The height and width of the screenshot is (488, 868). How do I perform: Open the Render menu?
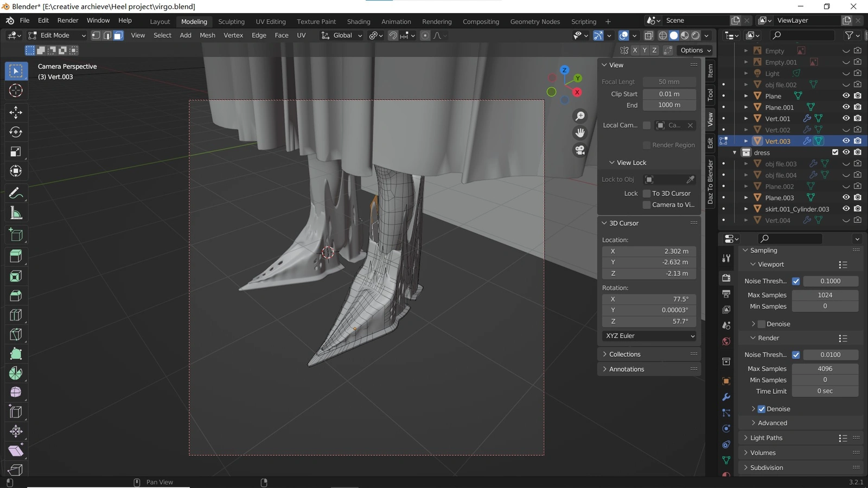(68, 21)
